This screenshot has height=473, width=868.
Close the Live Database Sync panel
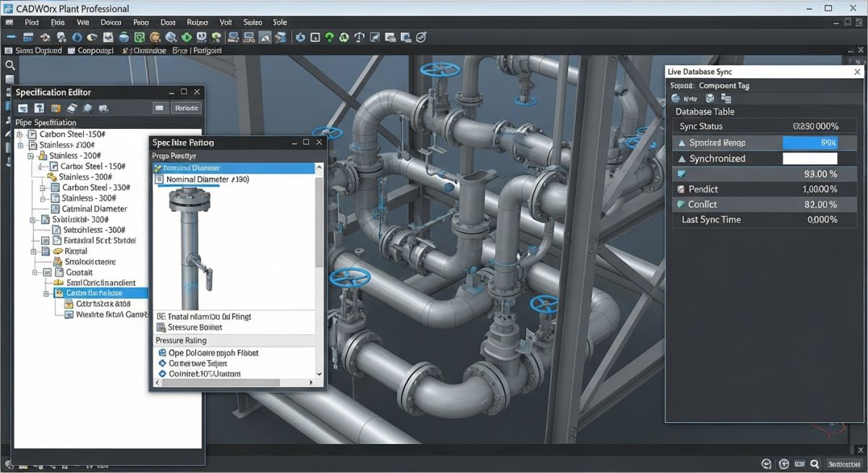857,72
